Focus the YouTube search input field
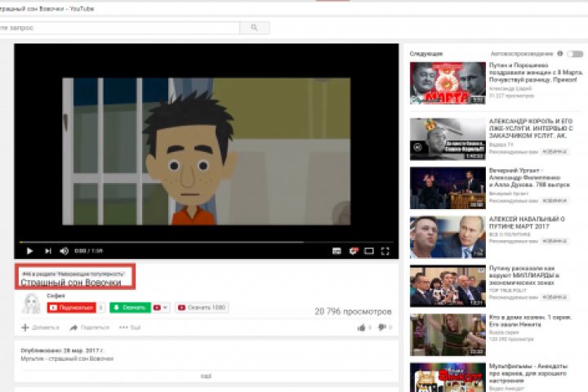 pyautogui.click(x=119, y=28)
